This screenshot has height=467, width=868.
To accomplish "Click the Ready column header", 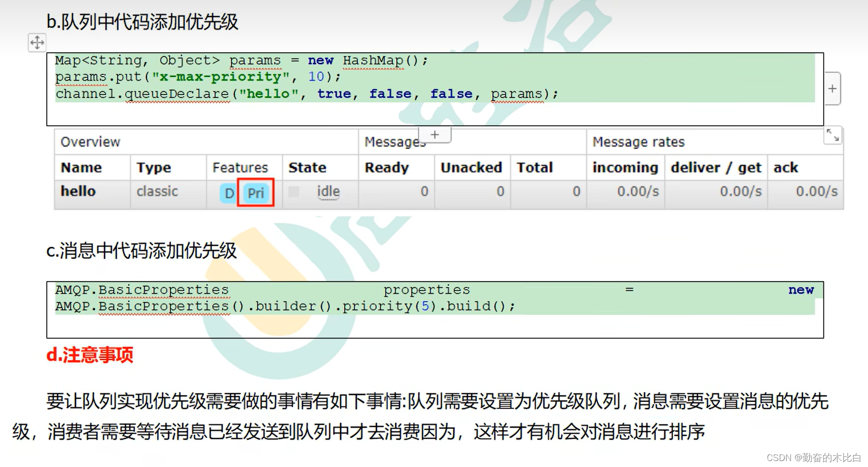I will click(x=386, y=167).
